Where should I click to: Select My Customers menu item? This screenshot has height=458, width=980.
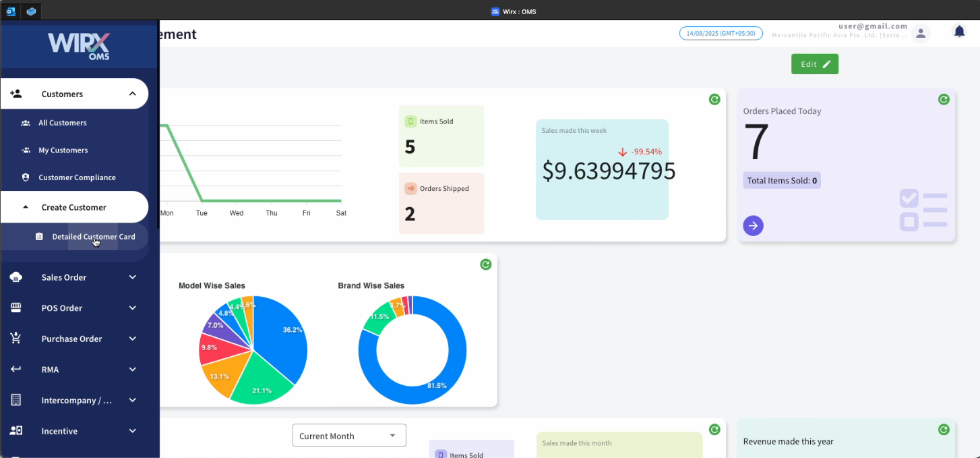[63, 150]
